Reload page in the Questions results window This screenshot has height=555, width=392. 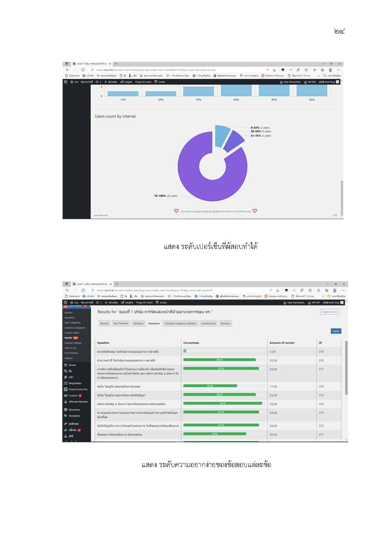click(x=83, y=290)
